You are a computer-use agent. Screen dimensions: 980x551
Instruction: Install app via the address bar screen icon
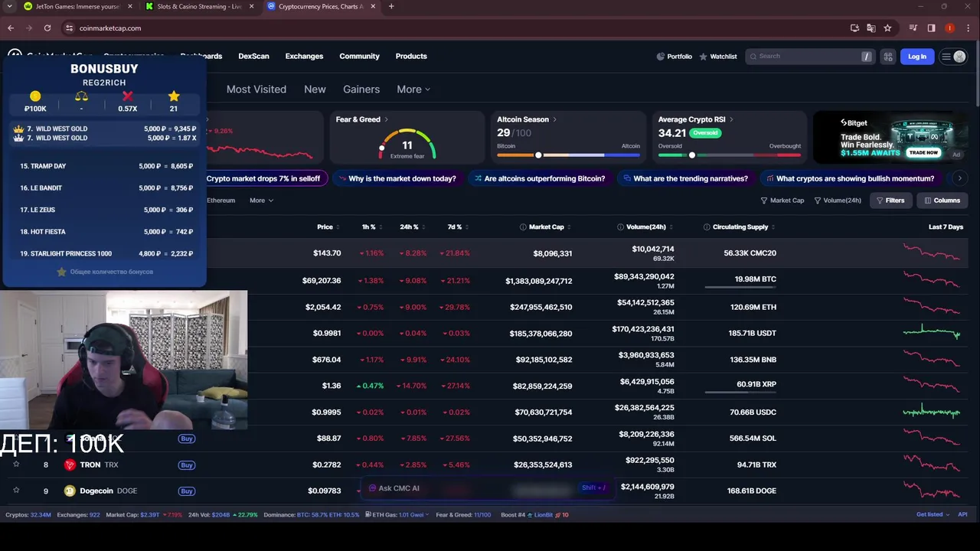[x=855, y=28]
